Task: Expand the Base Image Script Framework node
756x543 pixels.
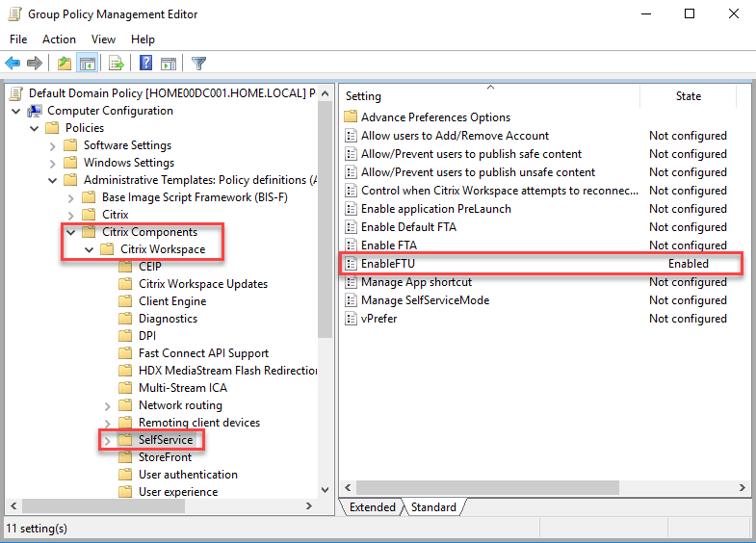Action: pyautogui.click(x=71, y=198)
